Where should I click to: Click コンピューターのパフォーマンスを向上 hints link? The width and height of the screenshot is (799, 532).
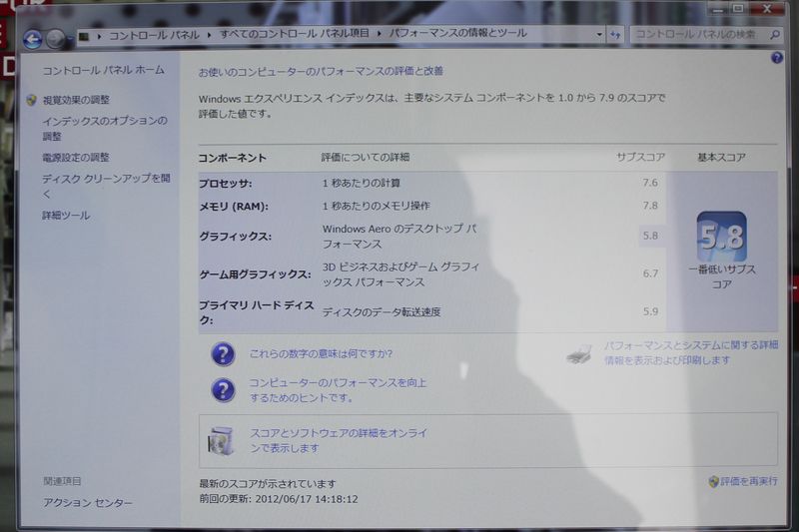(x=338, y=390)
